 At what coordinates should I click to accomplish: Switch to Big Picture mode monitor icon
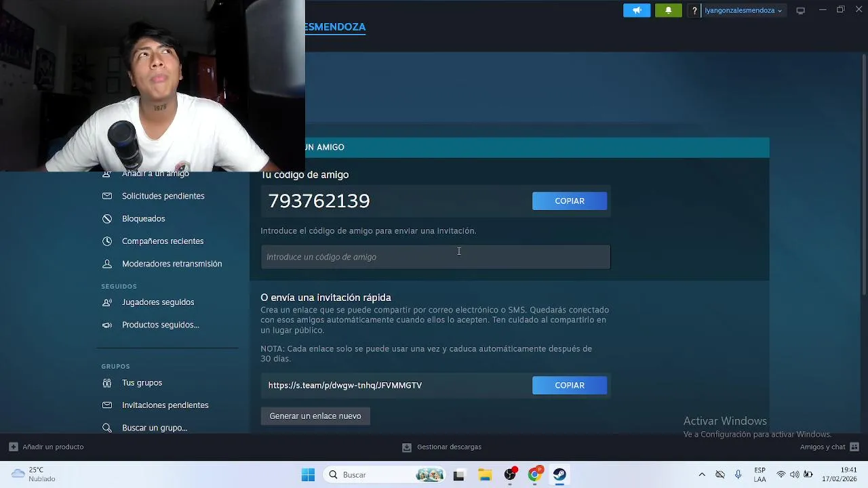(801, 11)
